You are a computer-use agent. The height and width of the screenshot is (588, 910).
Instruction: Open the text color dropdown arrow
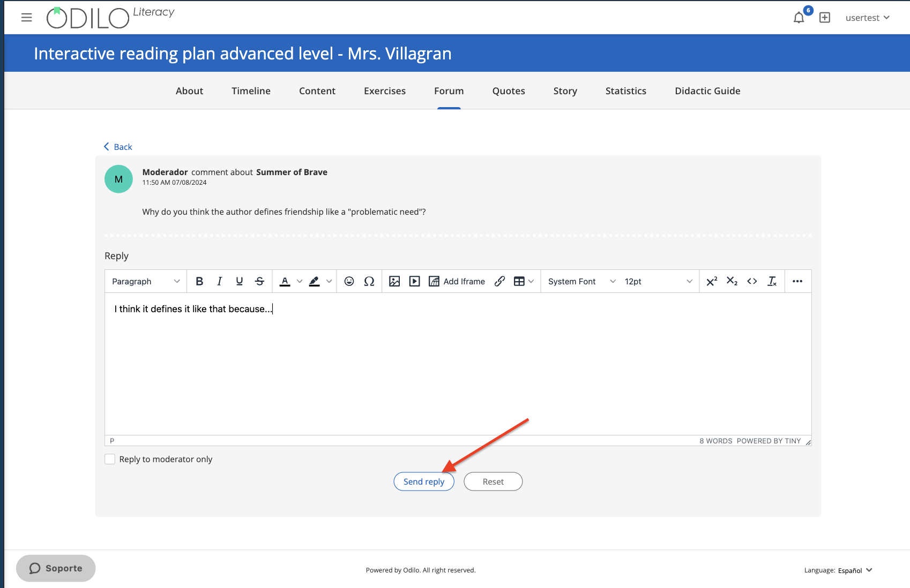tap(300, 281)
